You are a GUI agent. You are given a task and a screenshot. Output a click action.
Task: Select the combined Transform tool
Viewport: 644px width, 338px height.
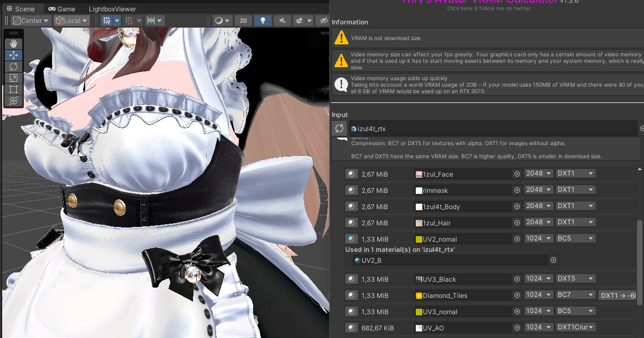coord(14,101)
